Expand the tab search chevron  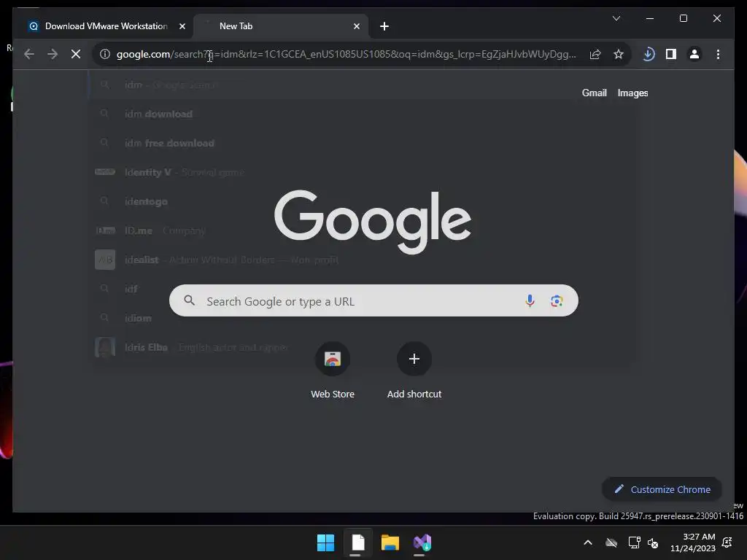(x=616, y=18)
